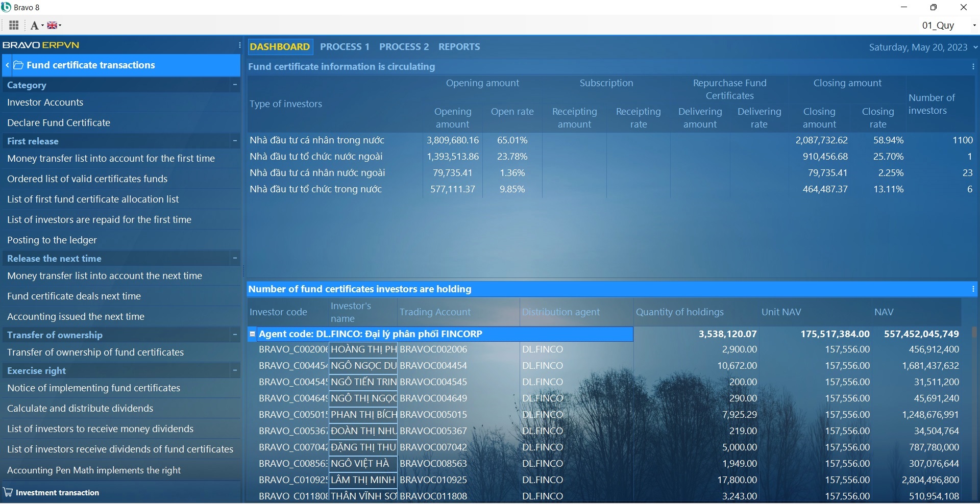Click the Investment transaction cart icon
980x504 pixels.
8,492
